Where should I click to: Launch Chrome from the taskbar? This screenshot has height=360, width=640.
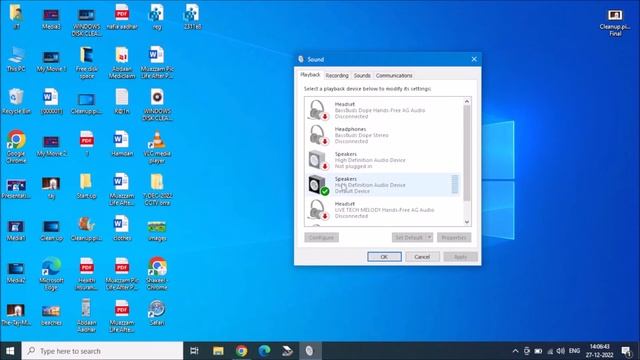pyautogui.click(x=241, y=351)
